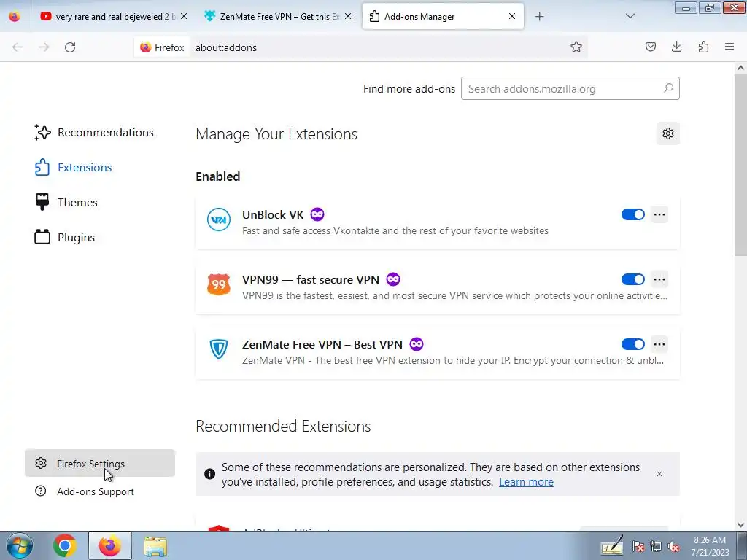This screenshot has width=747, height=560.
Task: Open the Plugins section
Action: click(64, 237)
